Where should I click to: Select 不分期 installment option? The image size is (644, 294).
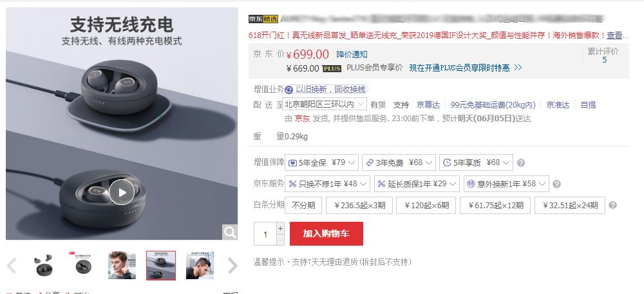(303, 205)
